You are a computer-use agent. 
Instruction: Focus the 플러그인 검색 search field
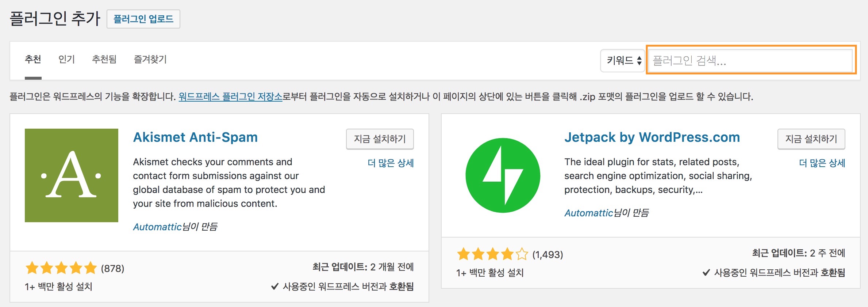click(x=751, y=60)
